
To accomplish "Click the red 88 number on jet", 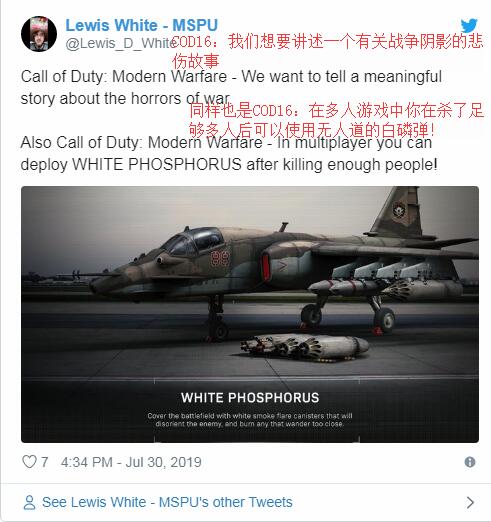I will (x=220, y=258).
